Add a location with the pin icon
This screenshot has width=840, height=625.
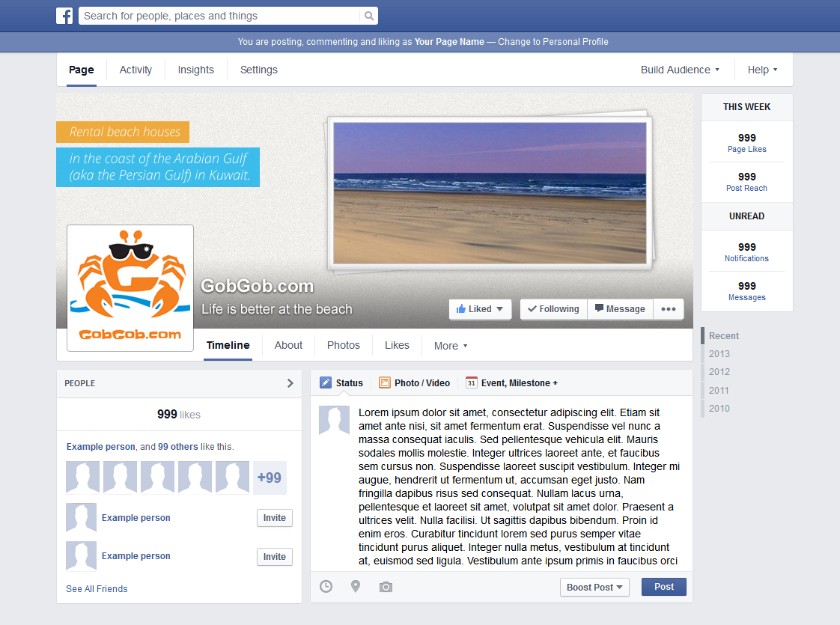tap(355, 586)
